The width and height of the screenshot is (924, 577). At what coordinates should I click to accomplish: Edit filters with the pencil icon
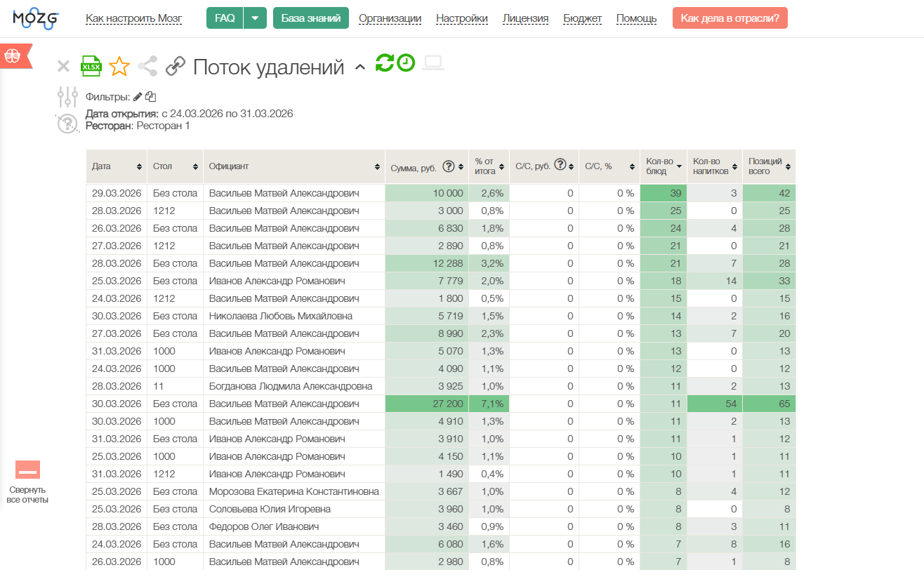138,97
